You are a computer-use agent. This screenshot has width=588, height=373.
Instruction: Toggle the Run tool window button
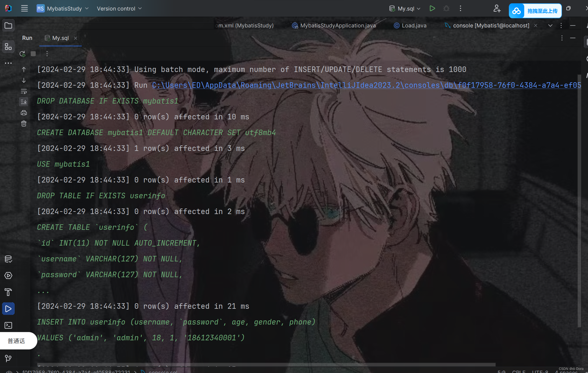[8, 309]
